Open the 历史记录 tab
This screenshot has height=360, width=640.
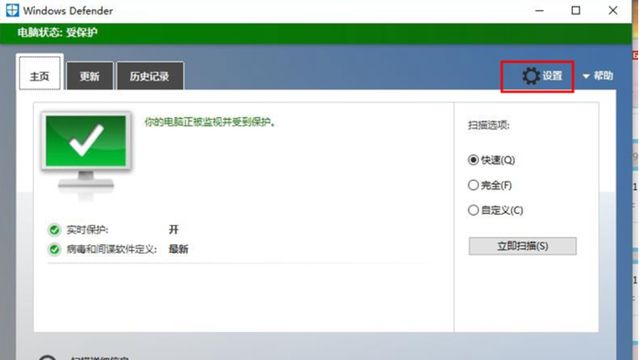coord(150,76)
